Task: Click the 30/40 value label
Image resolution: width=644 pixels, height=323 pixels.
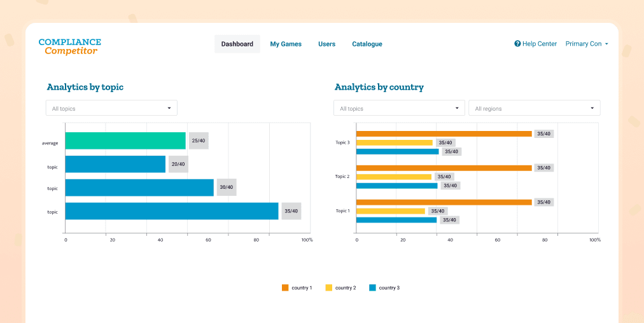Action: [227, 188]
